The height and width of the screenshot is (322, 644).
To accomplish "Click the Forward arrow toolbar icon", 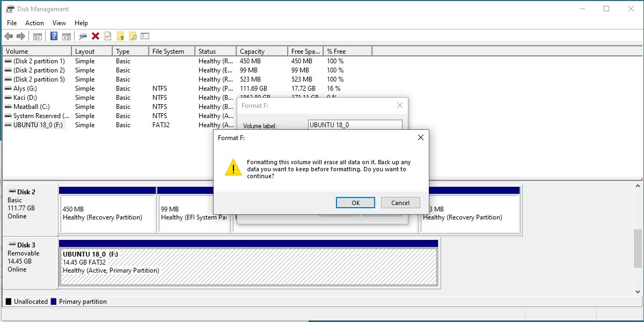I will (21, 36).
